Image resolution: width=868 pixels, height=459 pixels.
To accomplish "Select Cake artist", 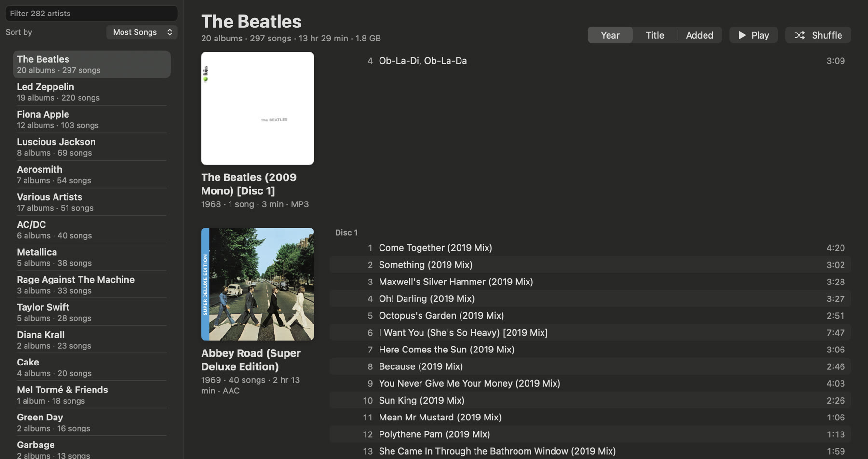I will 92,366.
